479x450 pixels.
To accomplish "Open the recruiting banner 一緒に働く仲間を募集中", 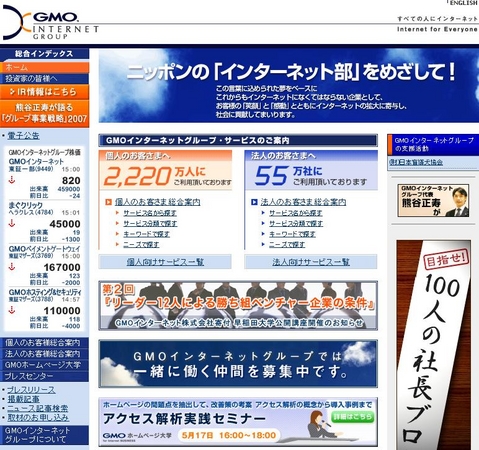I will coord(238,364).
